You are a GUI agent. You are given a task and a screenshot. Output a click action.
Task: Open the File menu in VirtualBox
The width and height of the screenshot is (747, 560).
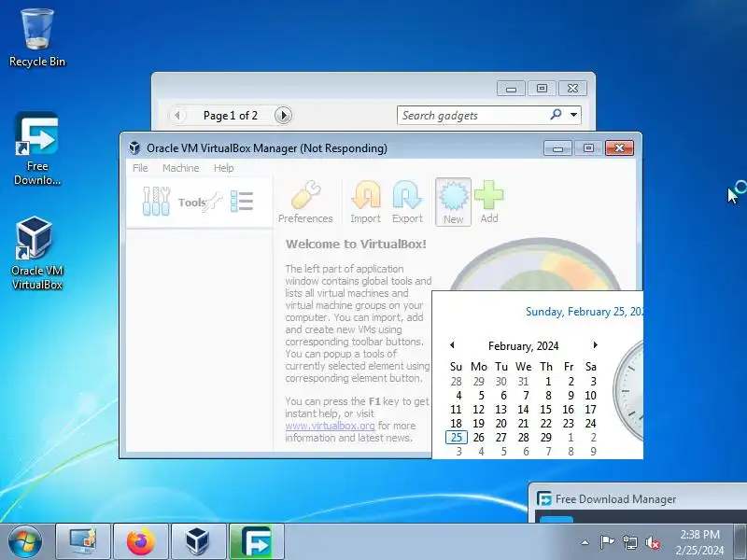coord(140,168)
